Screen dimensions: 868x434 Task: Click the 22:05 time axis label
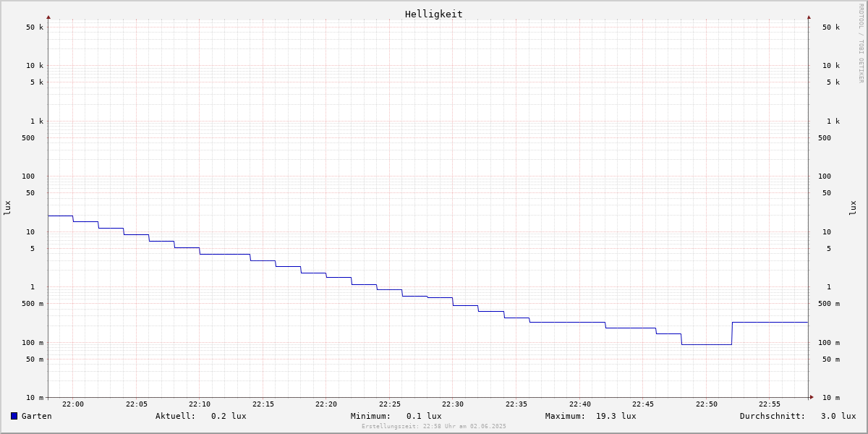[137, 404]
